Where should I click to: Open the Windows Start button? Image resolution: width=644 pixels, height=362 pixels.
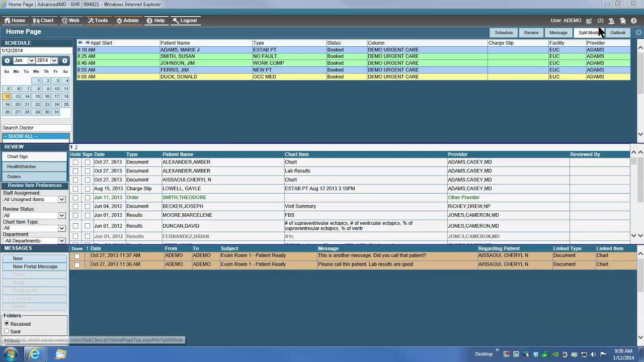[11, 354]
